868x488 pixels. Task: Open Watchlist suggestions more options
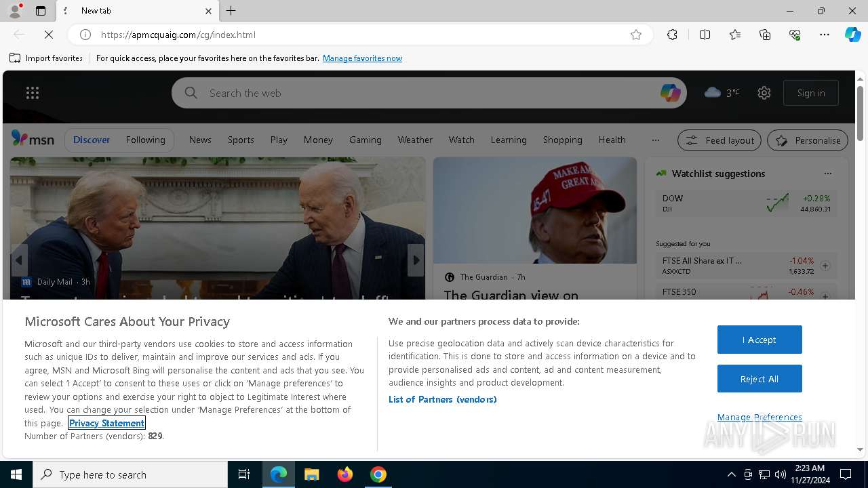click(827, 174)
